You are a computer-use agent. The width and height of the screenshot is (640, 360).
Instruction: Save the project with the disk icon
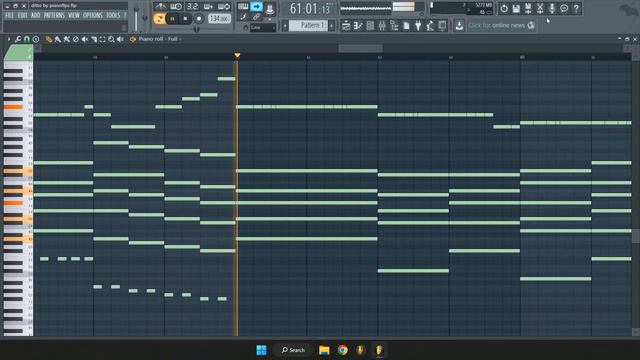(x=516, y=8)
